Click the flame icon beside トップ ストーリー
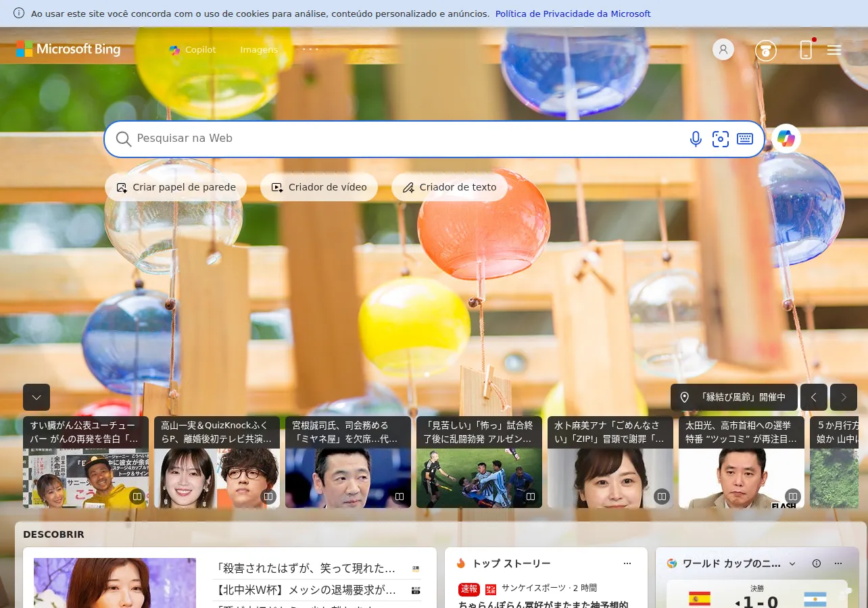Screen dimensions: 868x608 pos(461,563)
